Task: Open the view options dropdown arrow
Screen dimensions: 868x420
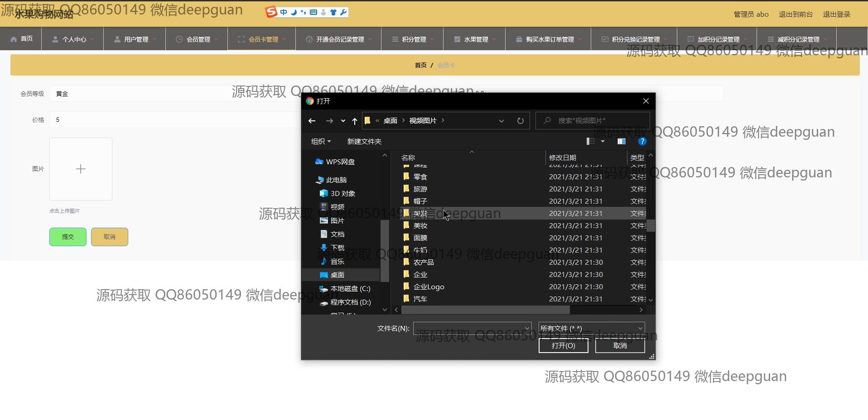Action: coord(603,142)
